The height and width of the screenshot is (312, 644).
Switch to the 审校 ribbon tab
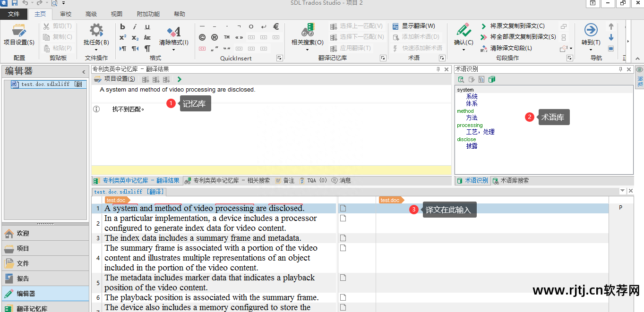[x=66, y=14]
